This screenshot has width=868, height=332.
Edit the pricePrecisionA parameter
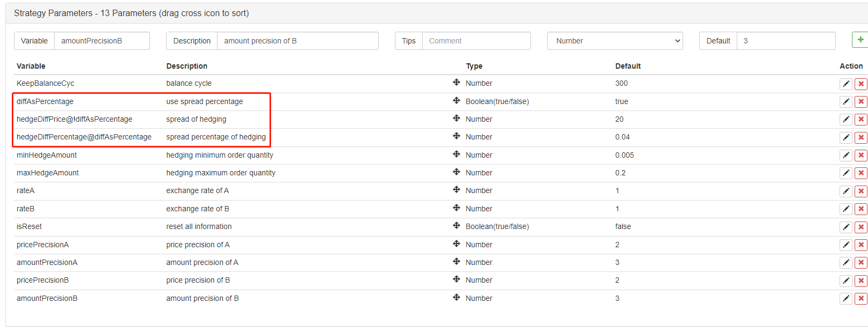845,245
